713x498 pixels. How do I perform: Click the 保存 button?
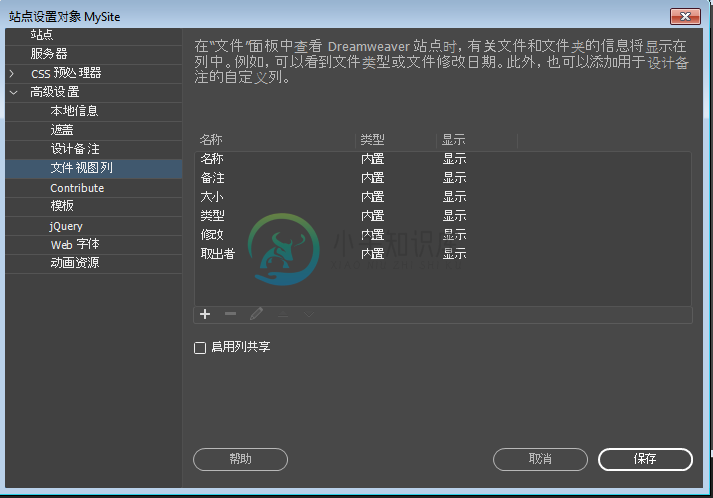(645, 459)
